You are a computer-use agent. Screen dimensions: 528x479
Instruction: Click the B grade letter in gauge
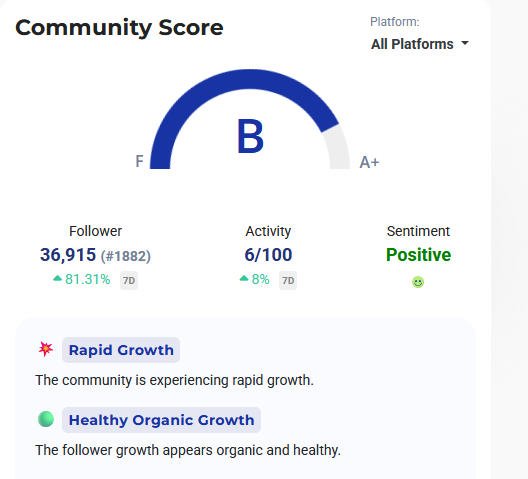coord(250,136)
